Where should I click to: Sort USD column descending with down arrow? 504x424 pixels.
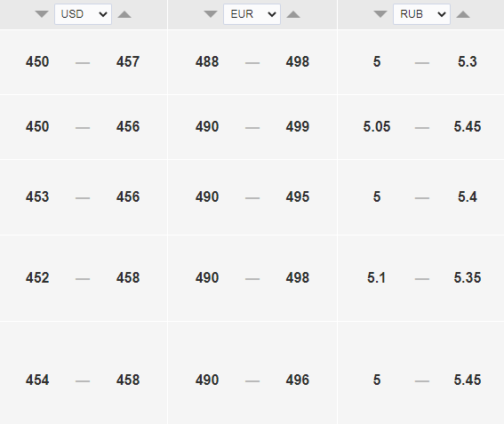[x=42, y=14]
